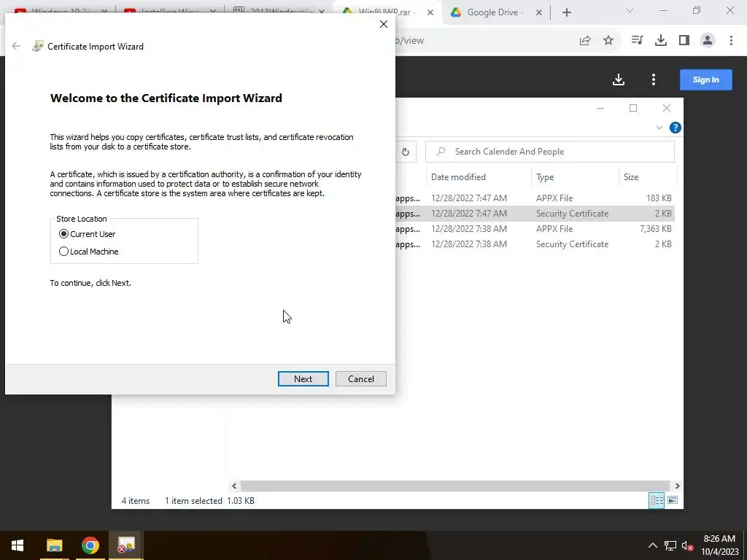
Task: Switch Explorer to large icons view
Action: (x=672, y=500)
